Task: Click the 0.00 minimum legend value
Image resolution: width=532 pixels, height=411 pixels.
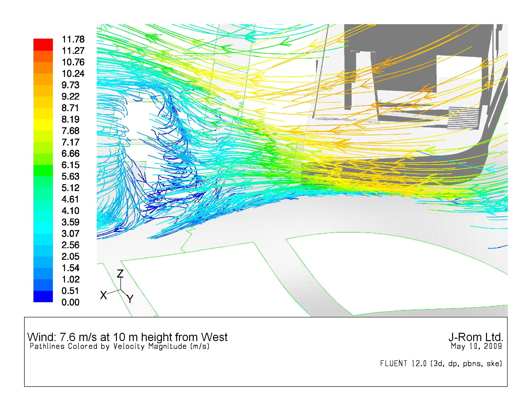Action: (x=70, y=302)
